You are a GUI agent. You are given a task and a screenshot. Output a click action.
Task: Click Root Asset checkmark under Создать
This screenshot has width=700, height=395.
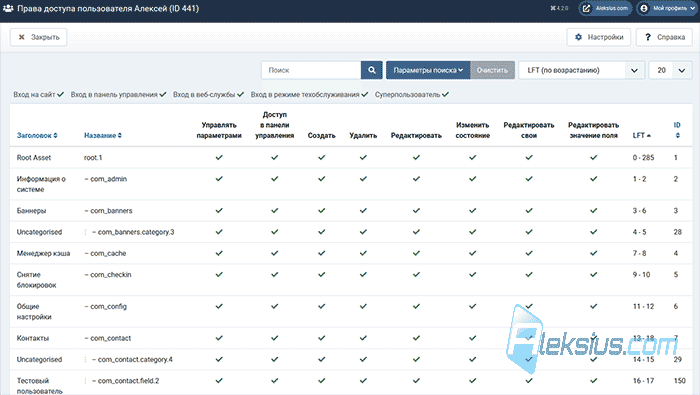(x=321, y=157)
